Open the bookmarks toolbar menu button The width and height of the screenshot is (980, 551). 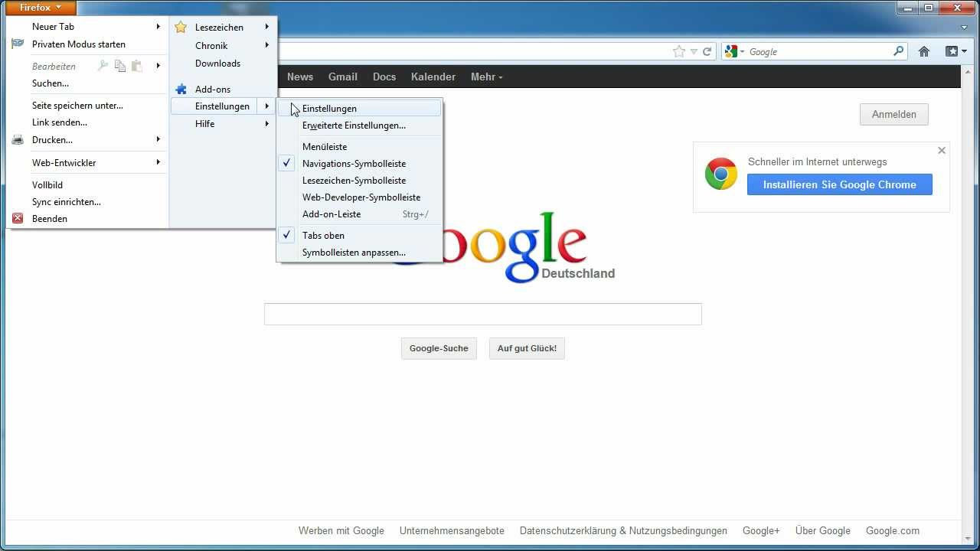[955, 51]
